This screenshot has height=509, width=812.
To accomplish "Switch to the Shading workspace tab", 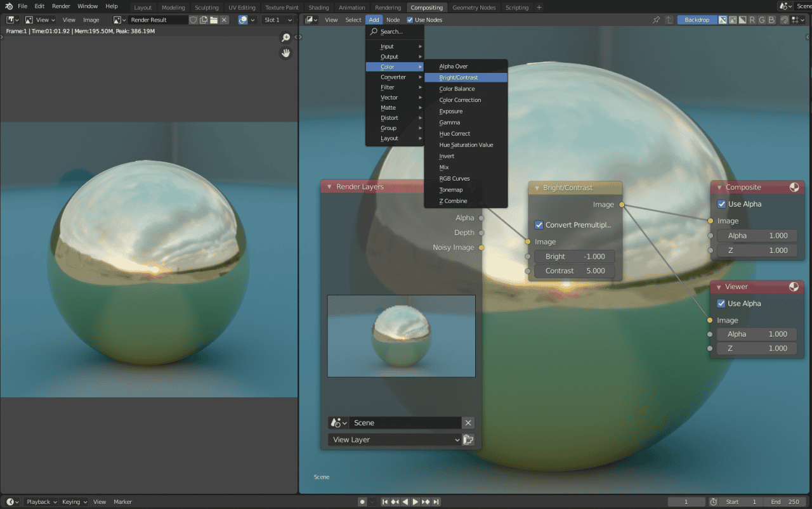I will [317, 7].
